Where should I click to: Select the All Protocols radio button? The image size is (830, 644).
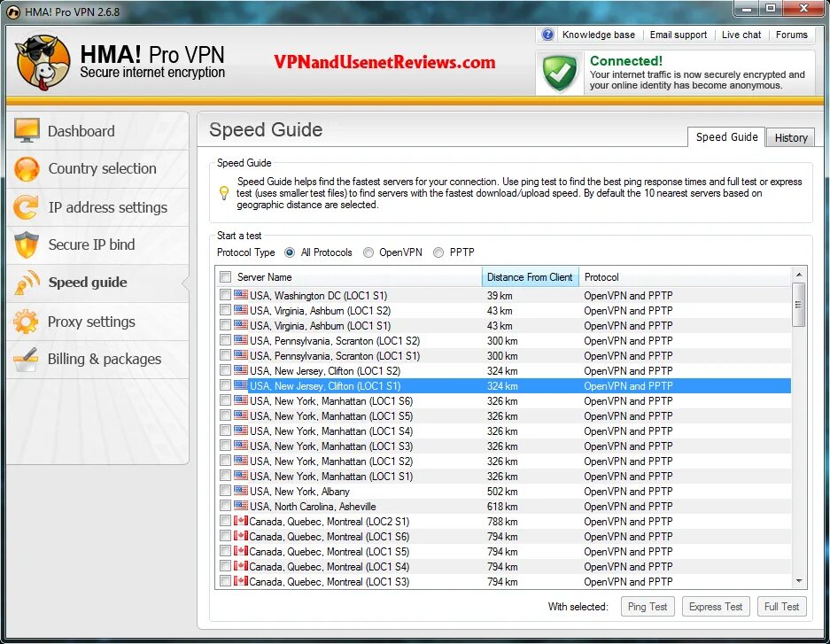pyautogui.click(x=290, y=252)
